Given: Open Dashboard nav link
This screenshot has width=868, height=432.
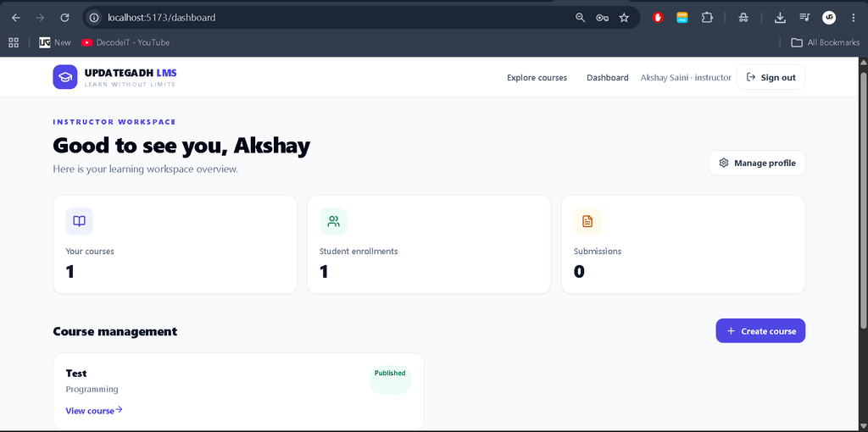Looking at the screenshot, I should coord(607,77).
